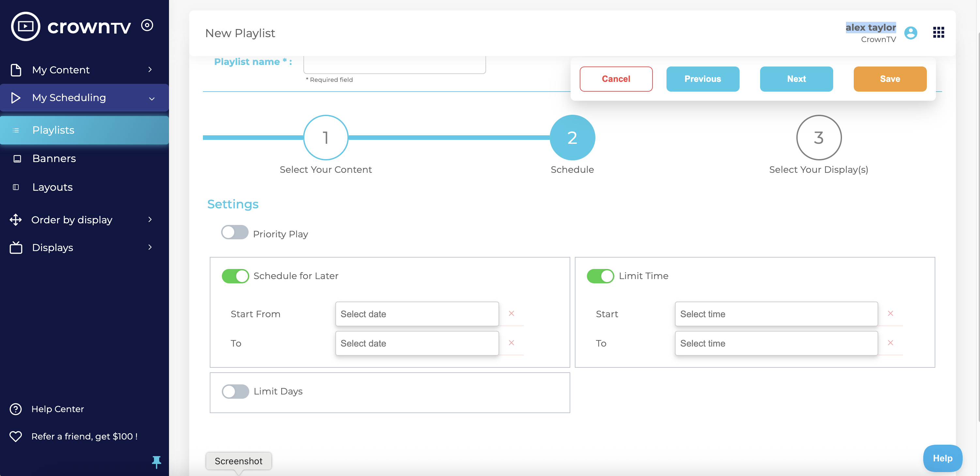
Task: Collapse the My Scheduling section
Action: (x=151, y=98)
